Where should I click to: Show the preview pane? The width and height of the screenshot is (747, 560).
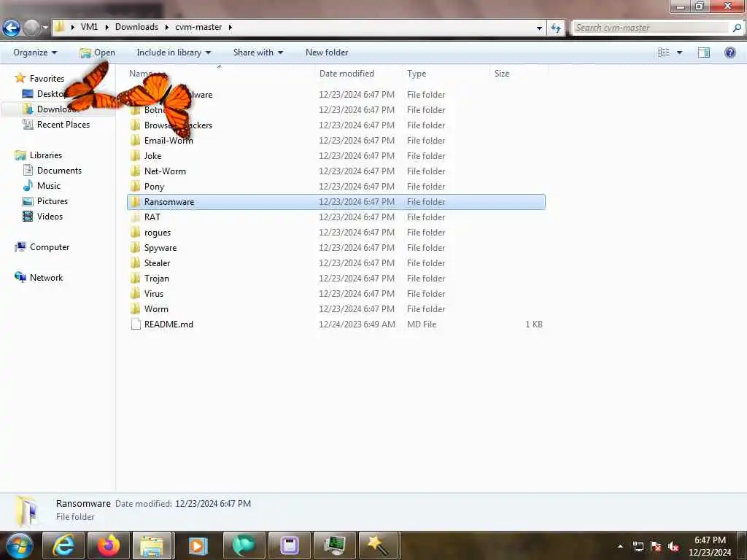pos(704,52)
